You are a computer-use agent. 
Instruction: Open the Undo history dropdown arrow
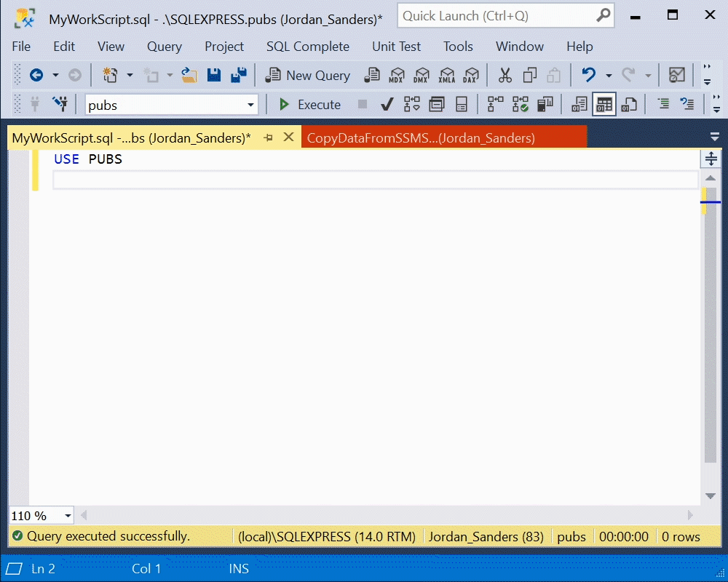pyautogui.click(x=608, y=75)
